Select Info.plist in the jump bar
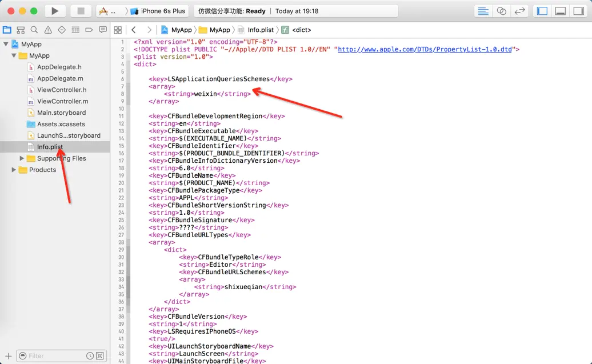 (255, 30)
